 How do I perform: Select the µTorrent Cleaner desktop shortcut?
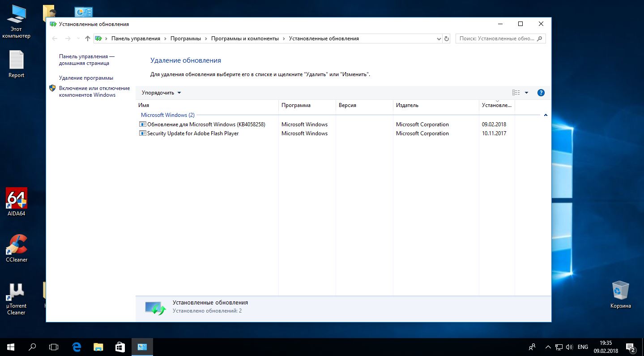[x=16, y=299]
